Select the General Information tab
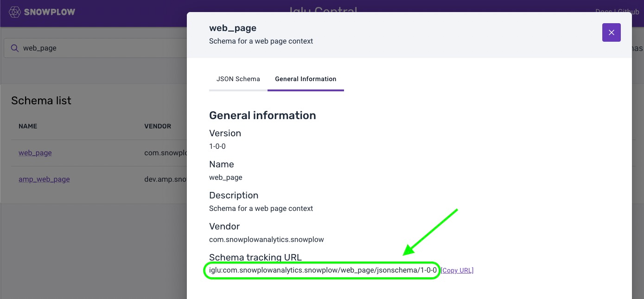Viewport: 644px width, 299px height. [306, 79]
